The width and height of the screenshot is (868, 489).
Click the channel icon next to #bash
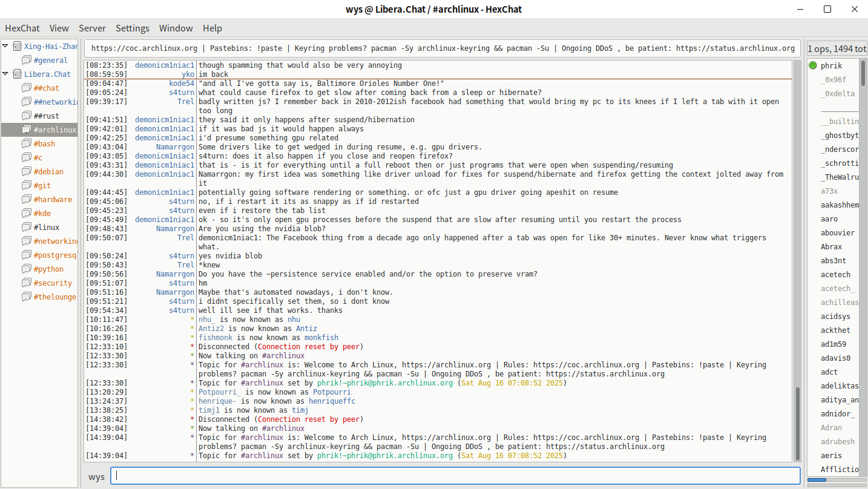point(27,144)
